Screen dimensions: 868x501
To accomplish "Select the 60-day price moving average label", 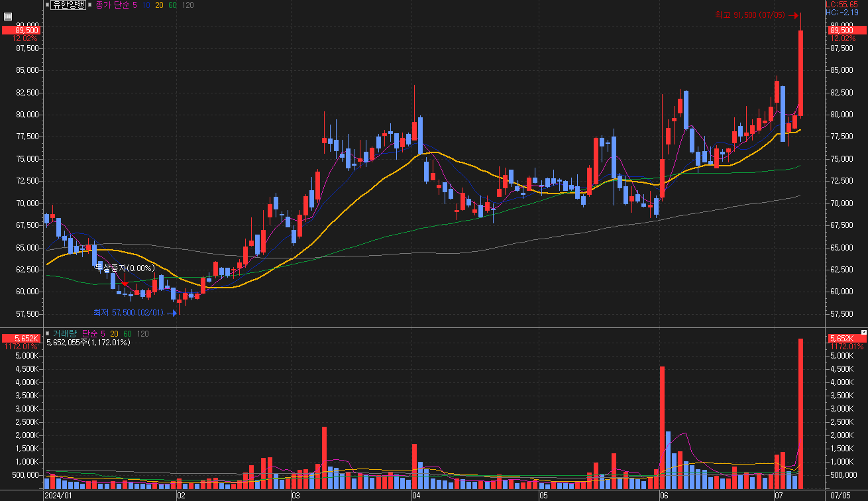I will point(172,5).
